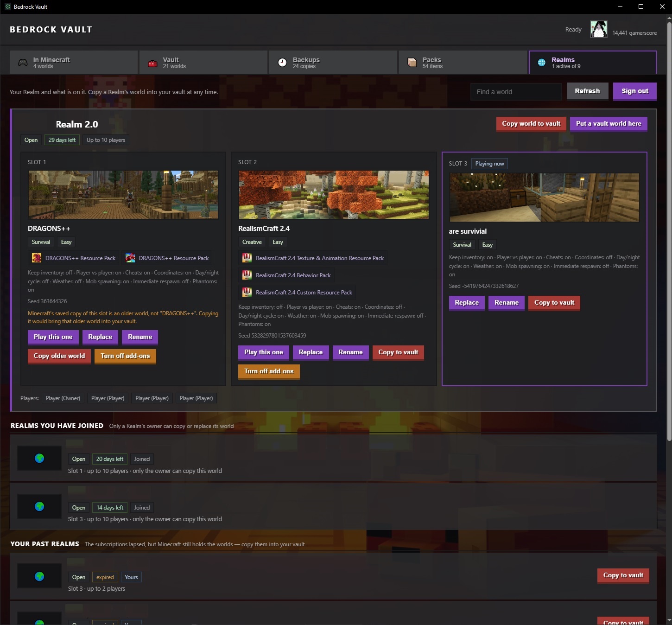Click the clock icon on Backups tab

coord(282,63)
